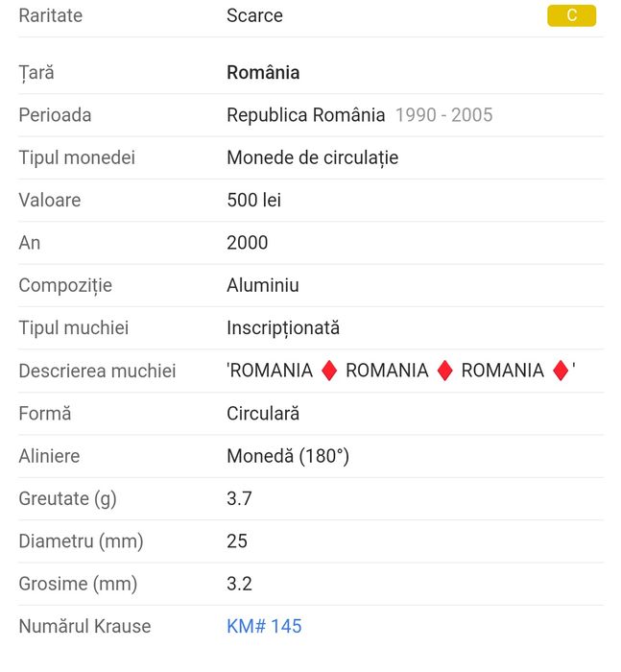Click the middle red diamond between ROMANIA words

[x=444, y=371]
